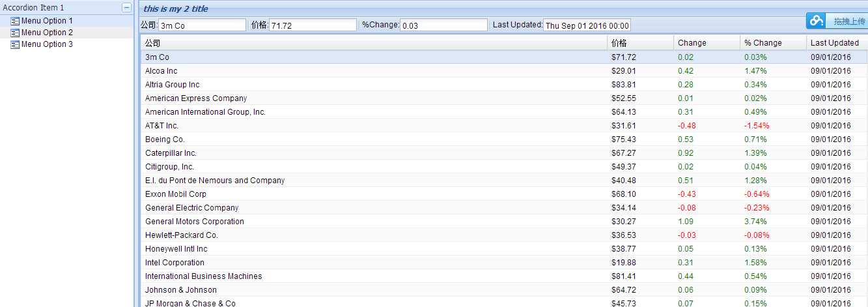Select American International Group, Inc. row
The image size is (868, 307).
504,112
